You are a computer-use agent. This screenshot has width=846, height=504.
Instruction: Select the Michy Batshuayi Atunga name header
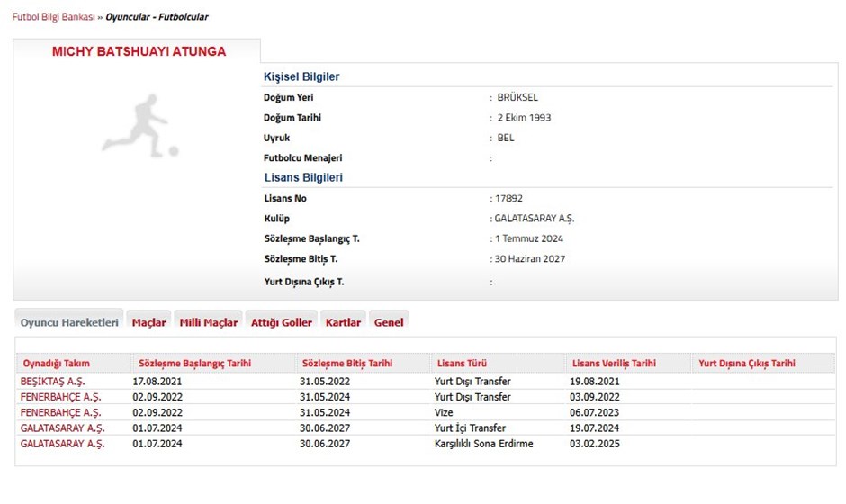click(139, 51)
